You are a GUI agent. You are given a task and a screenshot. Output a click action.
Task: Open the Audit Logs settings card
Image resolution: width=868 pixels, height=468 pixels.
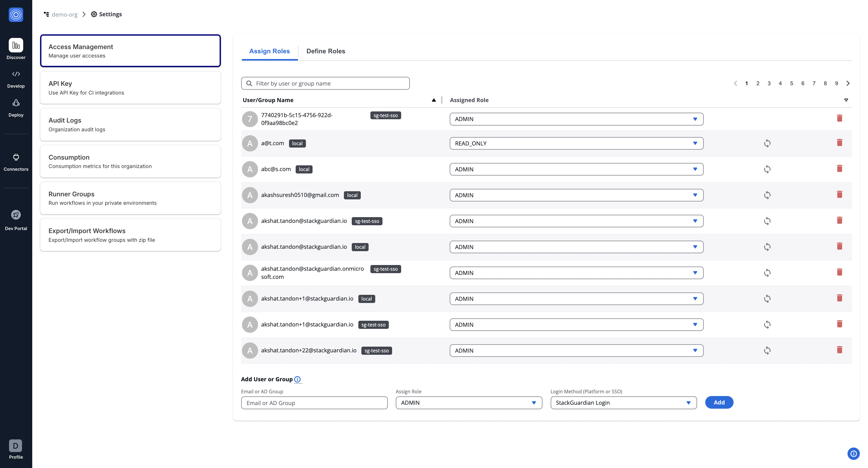130,124
